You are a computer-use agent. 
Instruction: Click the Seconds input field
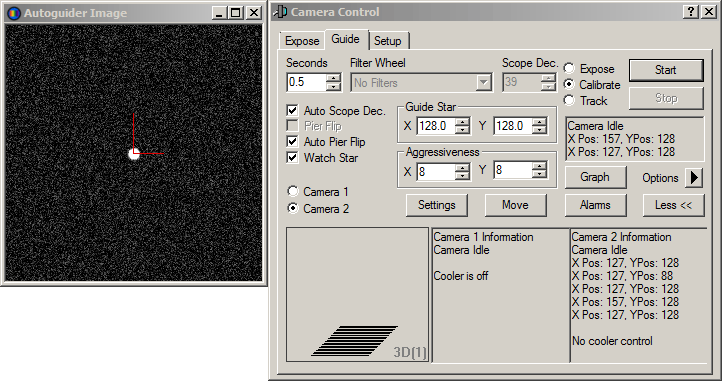(306, 82)
